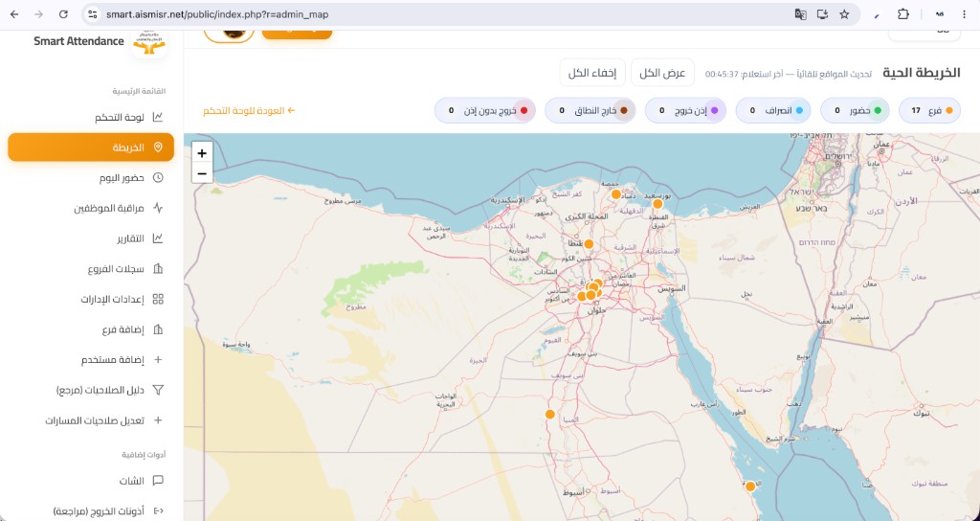Click the Smart Attendance logo
Image resolution: width=980 pixels, height=521 pixels.
click(x=149, y=42)
